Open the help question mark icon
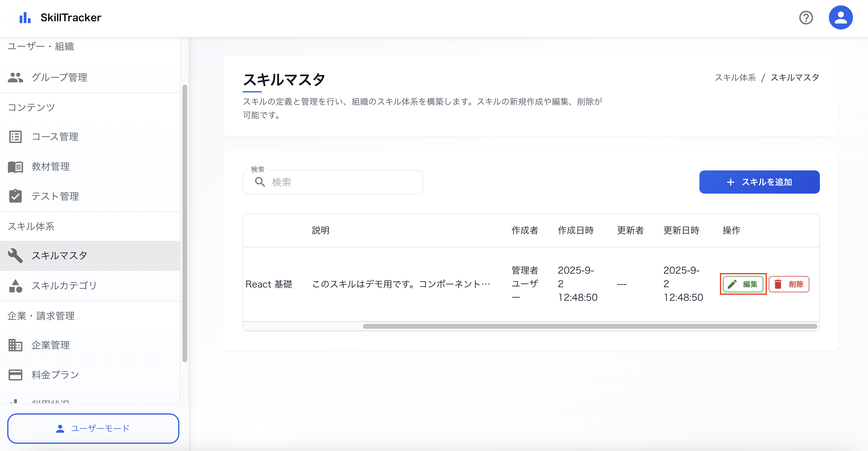The image size is (868, 451). (x=806, y=18)
